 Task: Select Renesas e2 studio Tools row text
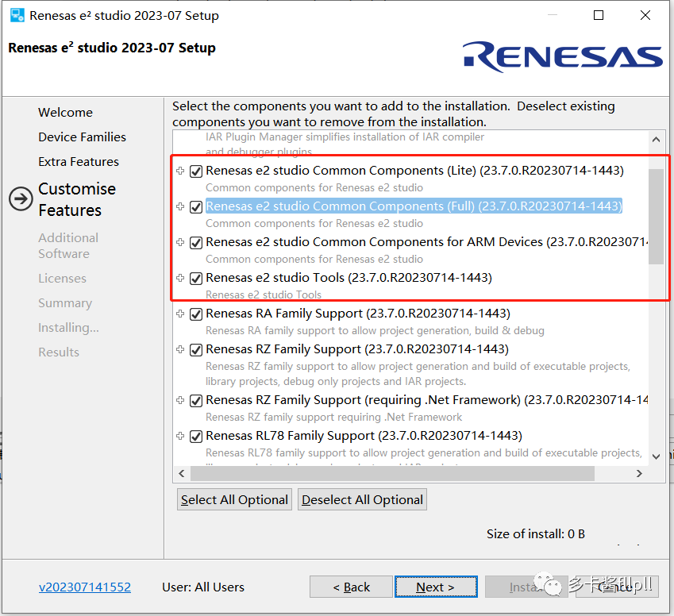pos(349,278)
